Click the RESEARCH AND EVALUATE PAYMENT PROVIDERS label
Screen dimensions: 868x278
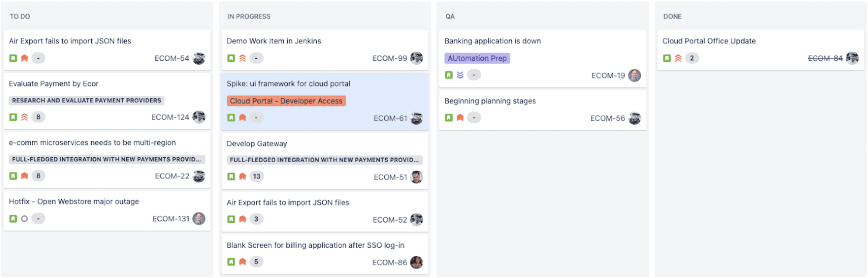(x=86, y=101)
